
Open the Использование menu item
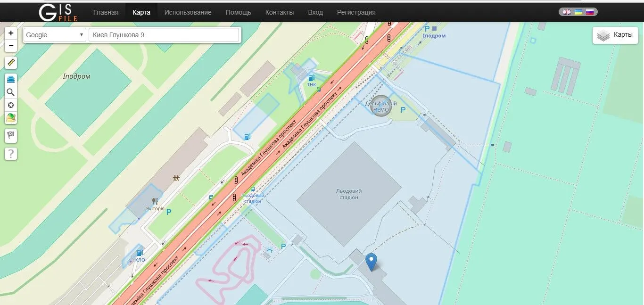point(188,12)
